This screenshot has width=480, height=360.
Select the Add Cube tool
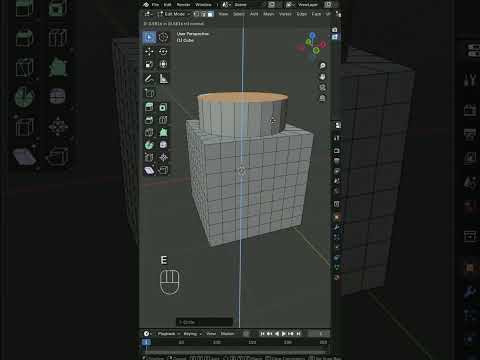click(x=149, y=93)
